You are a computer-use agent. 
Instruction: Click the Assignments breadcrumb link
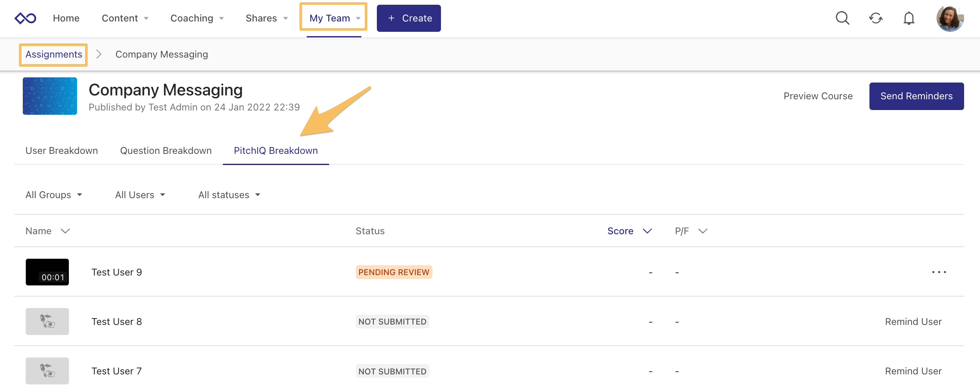click(x=54, y=55)
